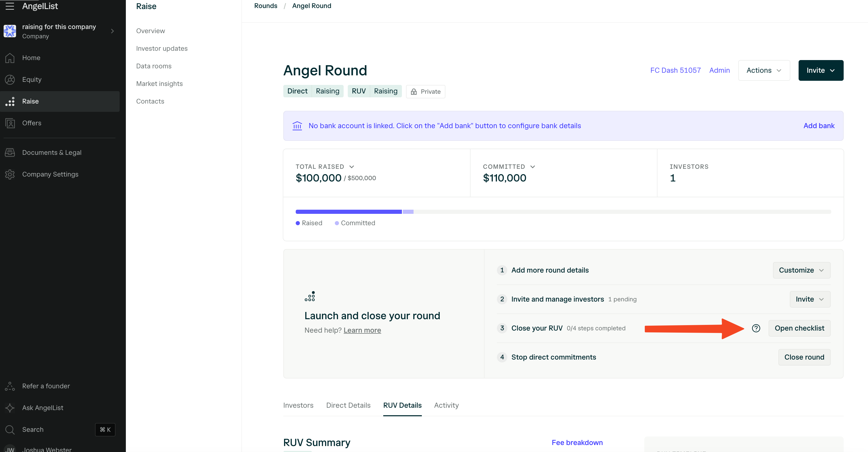Open Data rooms in Raise menu
Image resolution: width=868 pixels, height=452 pixels.
154,66
